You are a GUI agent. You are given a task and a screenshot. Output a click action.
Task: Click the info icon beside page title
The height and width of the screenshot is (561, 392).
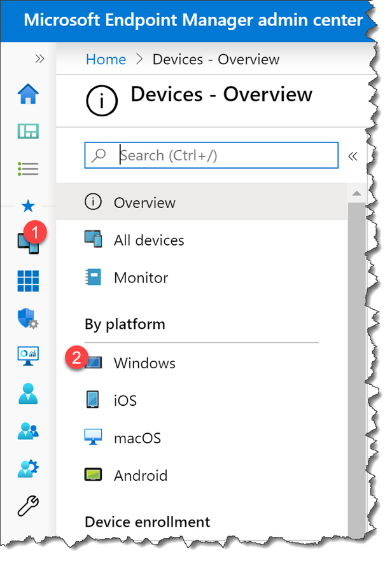(102, 100)
